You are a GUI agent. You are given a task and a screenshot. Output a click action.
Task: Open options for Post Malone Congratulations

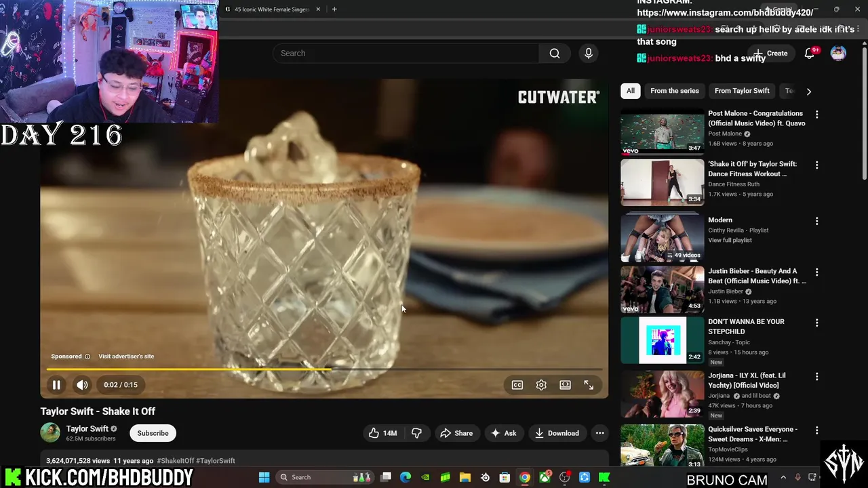tap(816, 115)
